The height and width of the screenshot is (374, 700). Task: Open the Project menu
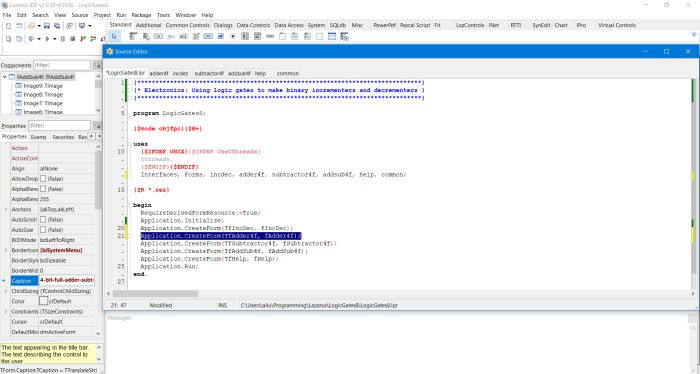point(102,15)
